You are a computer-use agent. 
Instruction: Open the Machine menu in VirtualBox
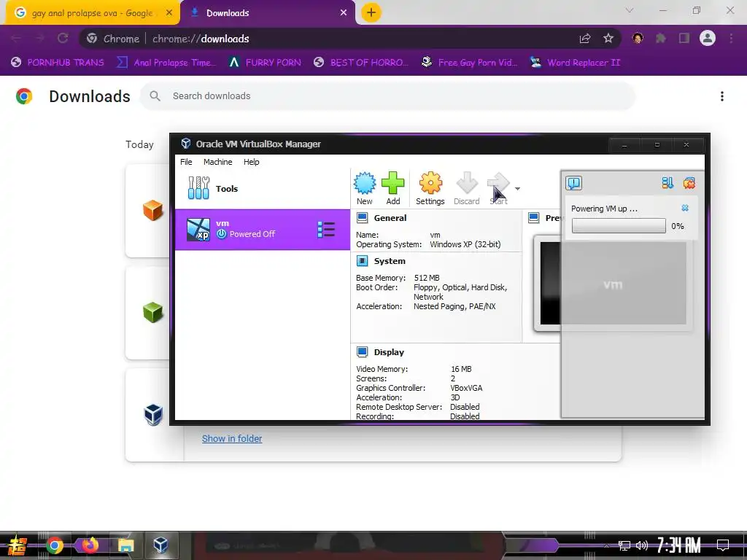pyautogui.click(x=217, y=162)
